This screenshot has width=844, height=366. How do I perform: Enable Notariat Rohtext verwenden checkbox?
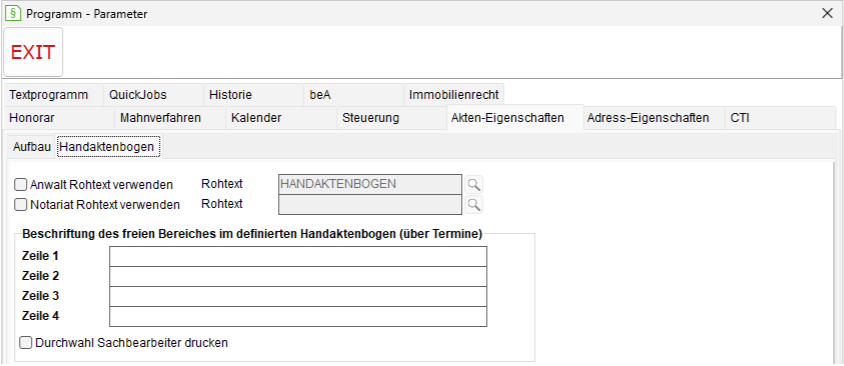[x=20, y=205]
